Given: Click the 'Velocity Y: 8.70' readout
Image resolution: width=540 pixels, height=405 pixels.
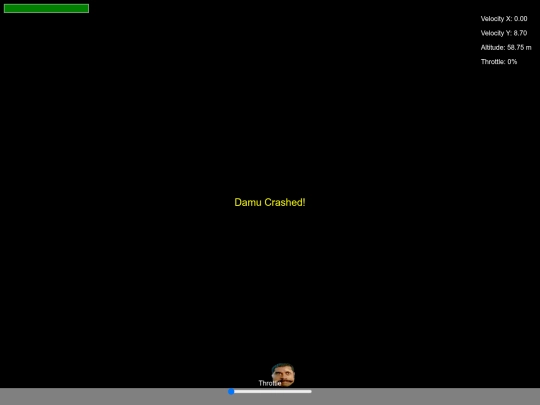Looking at the screenshot, I should (x=504, y=33).
